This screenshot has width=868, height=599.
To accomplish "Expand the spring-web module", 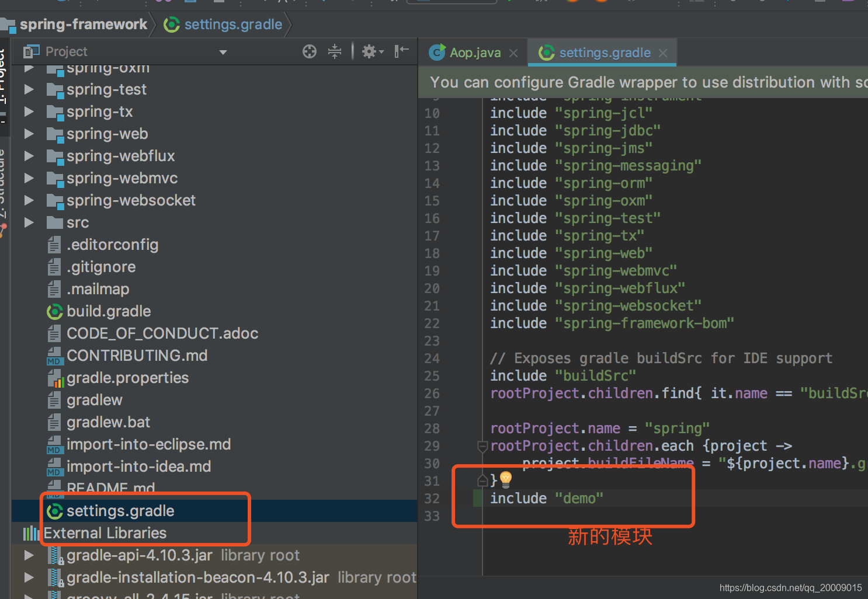I will [29, 134].
